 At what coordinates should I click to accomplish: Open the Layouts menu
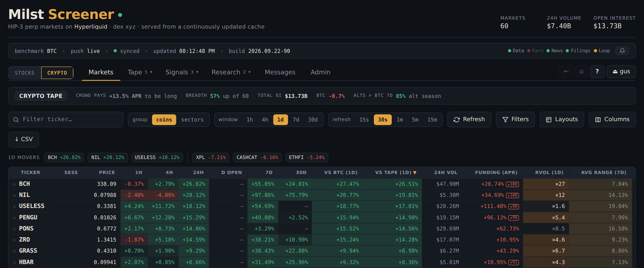tap(562, 119)
